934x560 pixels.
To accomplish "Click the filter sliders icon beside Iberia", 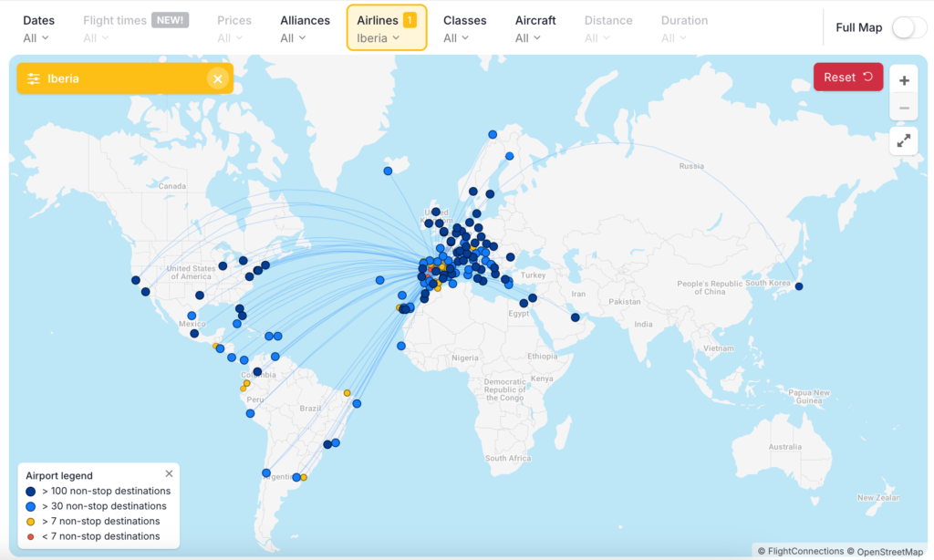I will [x=34, y=78].
